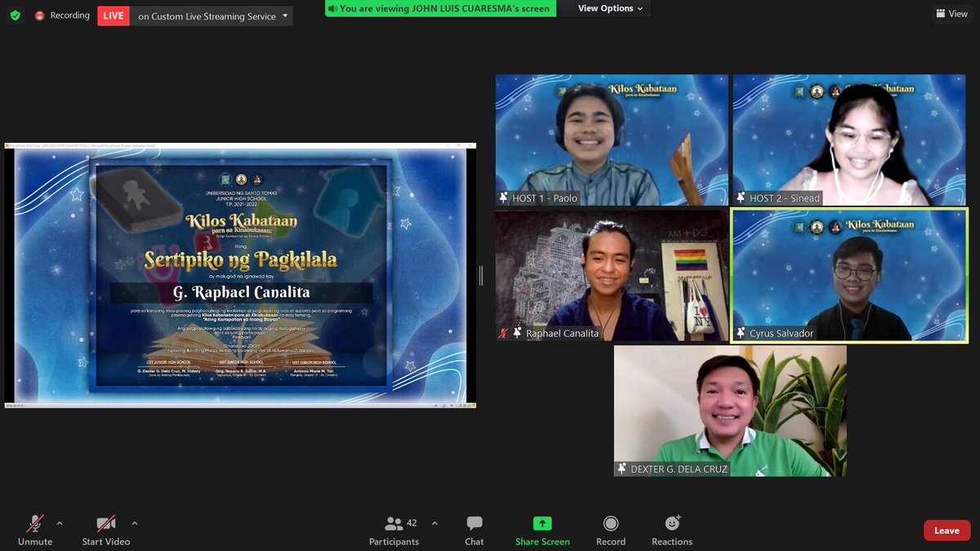980x551 pixels.
Task: Click the View layout button
Action: 952,14
